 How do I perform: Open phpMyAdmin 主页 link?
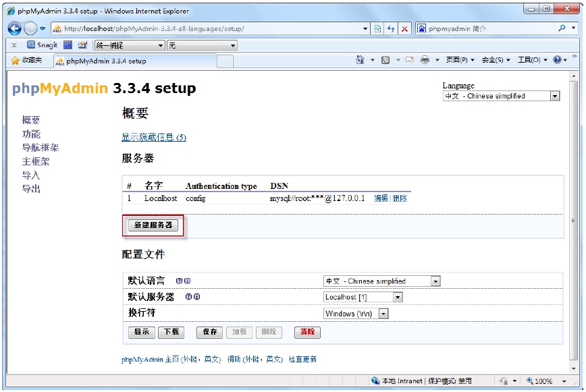171,359
